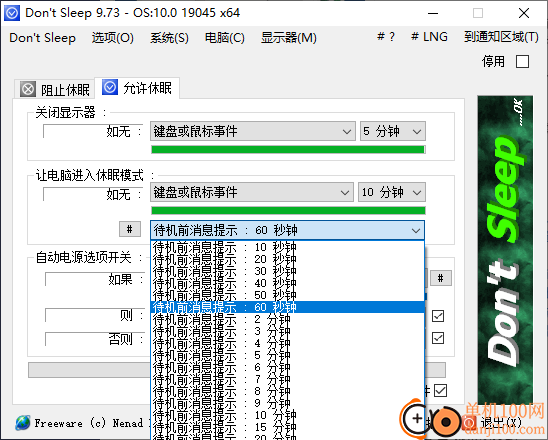This screenshot has height=440, width=548.
Task: Open the 显示器(M) menu
Action: coord(289,37)
